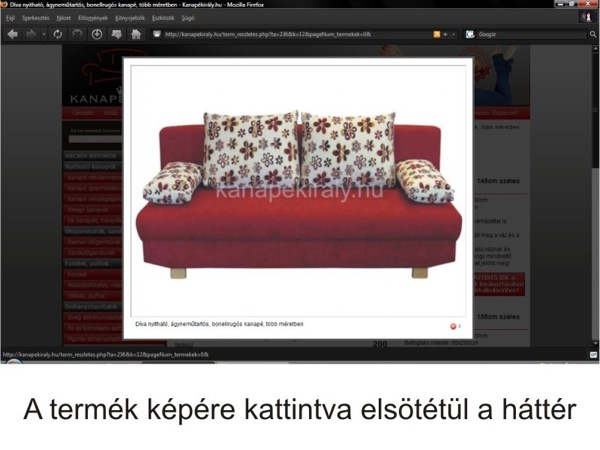Close the lightbox with the red x button

455,326
